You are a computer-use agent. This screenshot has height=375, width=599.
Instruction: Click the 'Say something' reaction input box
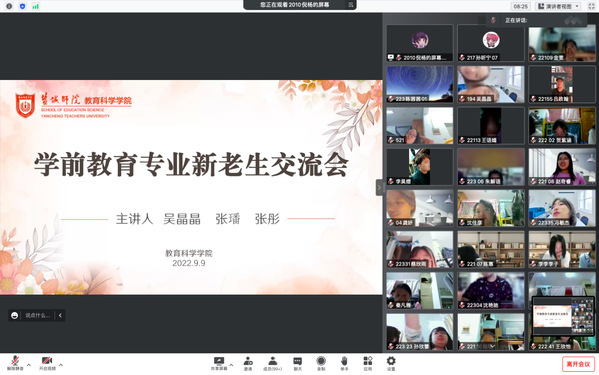click(x=37, y=315)
